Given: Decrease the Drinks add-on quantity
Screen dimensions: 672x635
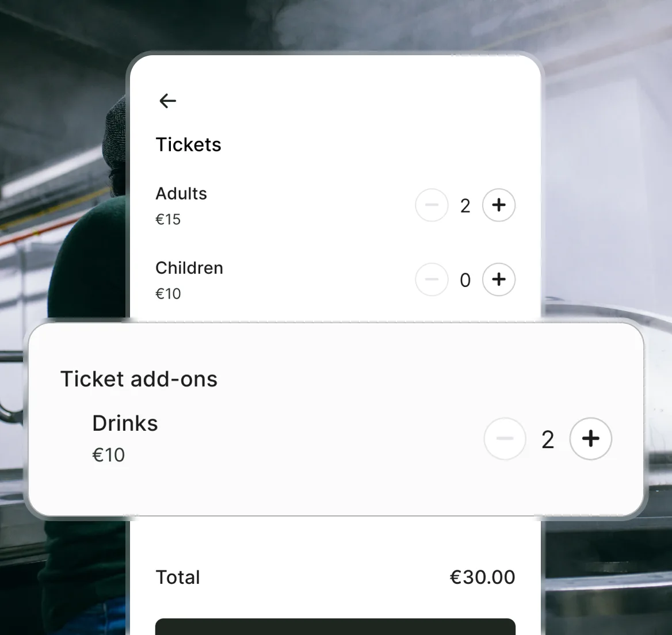Looking at the screenshot, I should point(505,438).
